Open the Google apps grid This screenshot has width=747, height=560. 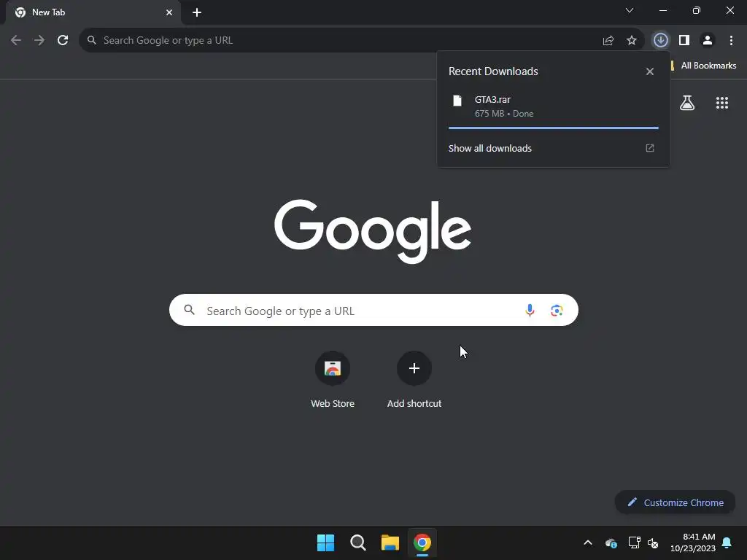point(722,103)
